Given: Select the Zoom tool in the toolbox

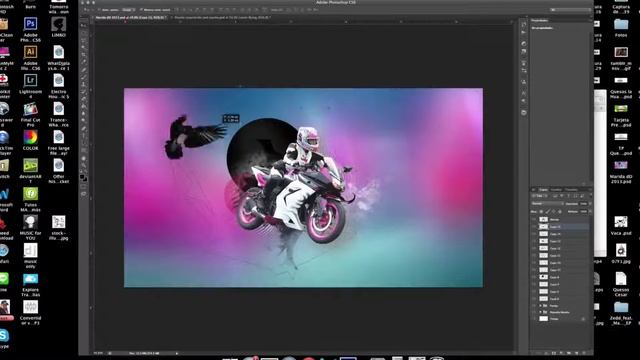Looking at the screenshot, I should 84,166.
